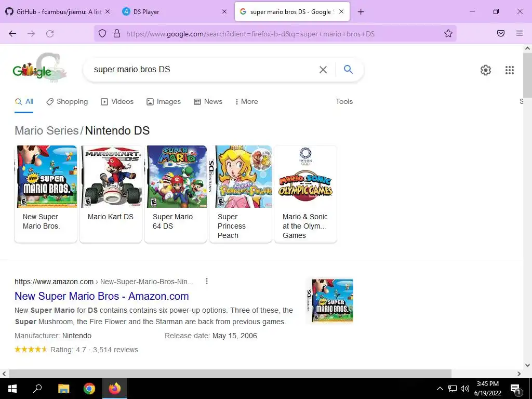Open the Super Princess Peach card
This screenshot has height=399, width=532.
tap(241, 194)
